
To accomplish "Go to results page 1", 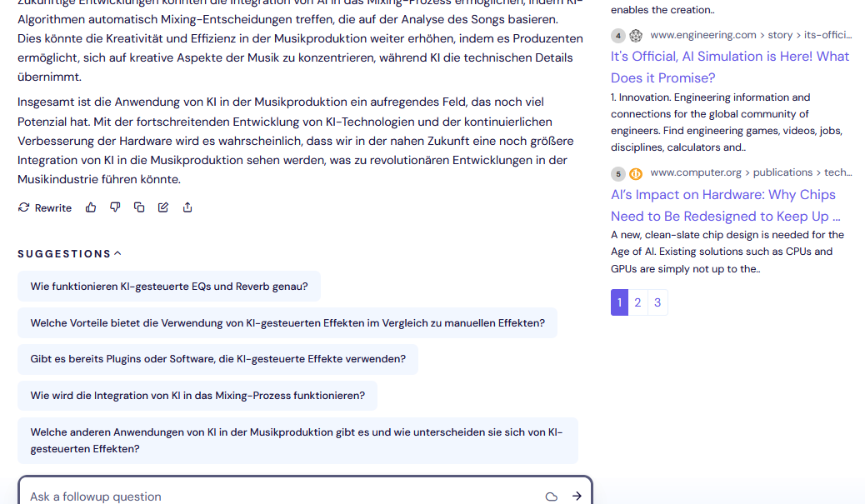I will [x=619, y=302].
